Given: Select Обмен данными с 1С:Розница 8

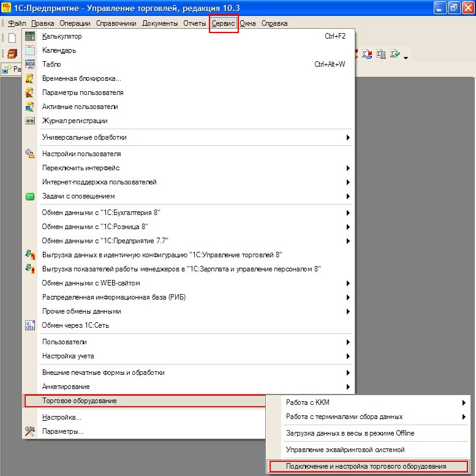Looking at the screenshot, I should point(189,227).
